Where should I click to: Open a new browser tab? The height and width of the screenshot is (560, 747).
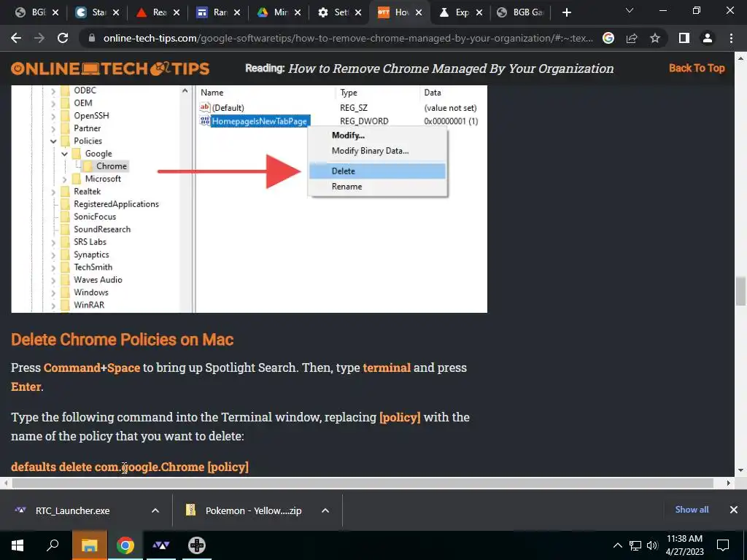(566, 12)
